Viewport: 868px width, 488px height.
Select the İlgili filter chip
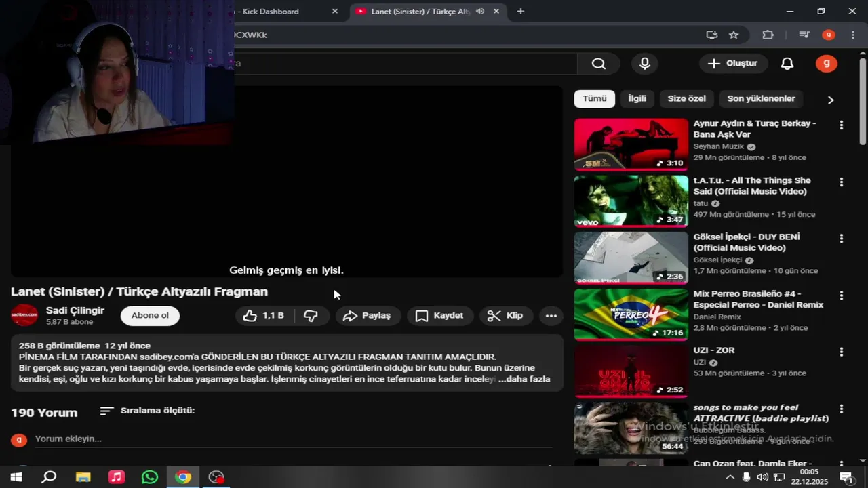pos(637,98)
